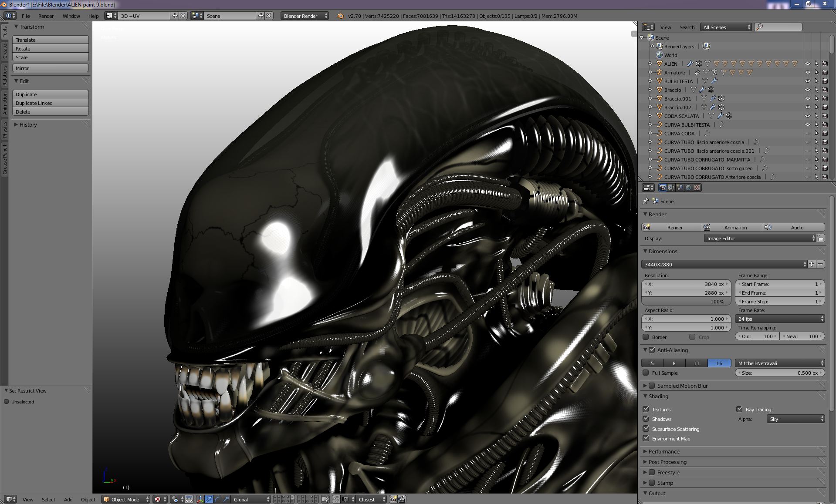Open the World properties tab globe icon
Screen dimensions: 836x504
tap(688, 188)
